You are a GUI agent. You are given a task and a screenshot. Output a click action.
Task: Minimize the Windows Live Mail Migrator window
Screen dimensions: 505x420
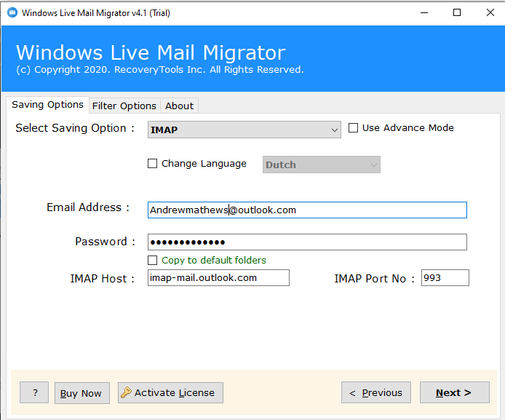coord(424,13)
